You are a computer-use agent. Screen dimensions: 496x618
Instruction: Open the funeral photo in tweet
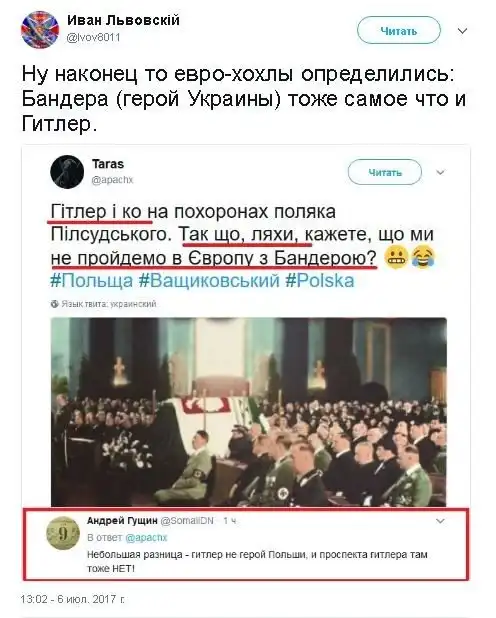(x=249, y=412)
